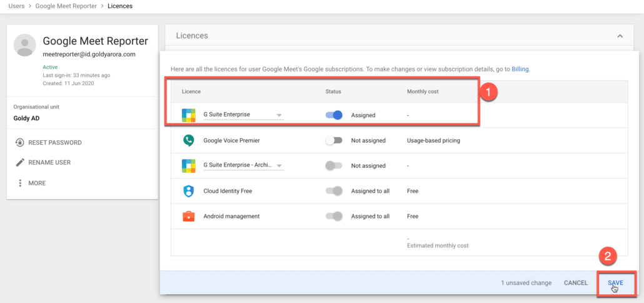This screenshot has width=644, height=303.
Task: Toggle the Cloud Identity Free switch
Action: (333, 191)
